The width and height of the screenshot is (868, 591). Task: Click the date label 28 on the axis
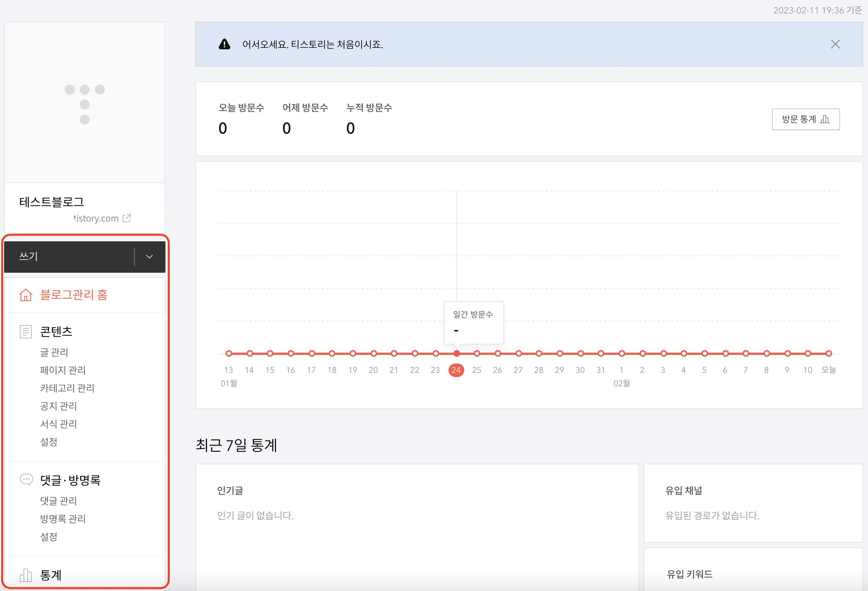coord(539,370)
